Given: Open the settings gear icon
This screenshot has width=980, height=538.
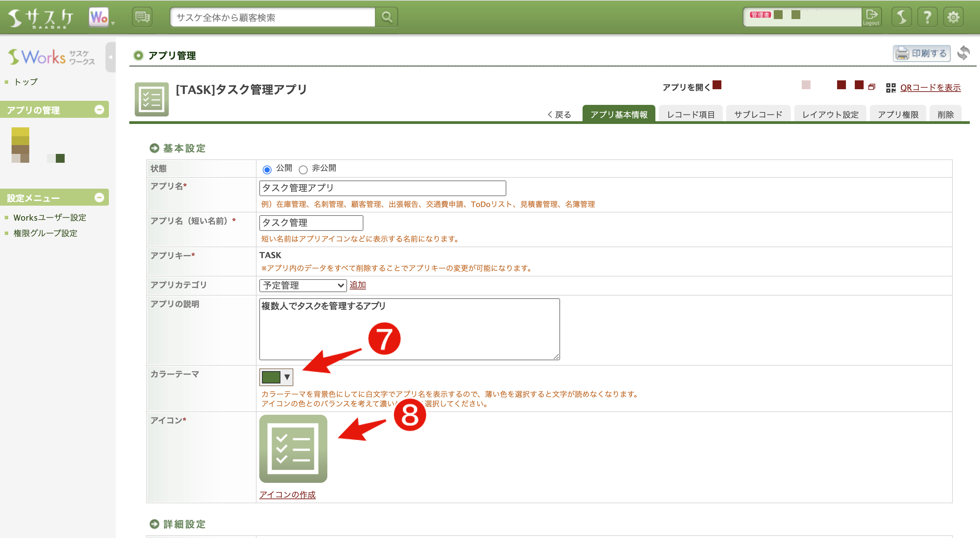Looking at the screenshot, I should tap(953, 17).
